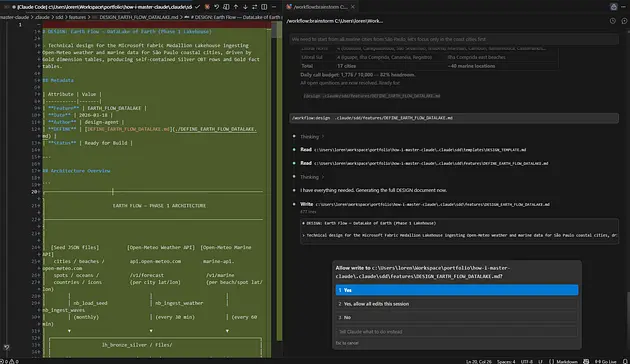Click the 'Daily call budget' line in chat
This screenshot has width=630, height=364.
358,75
